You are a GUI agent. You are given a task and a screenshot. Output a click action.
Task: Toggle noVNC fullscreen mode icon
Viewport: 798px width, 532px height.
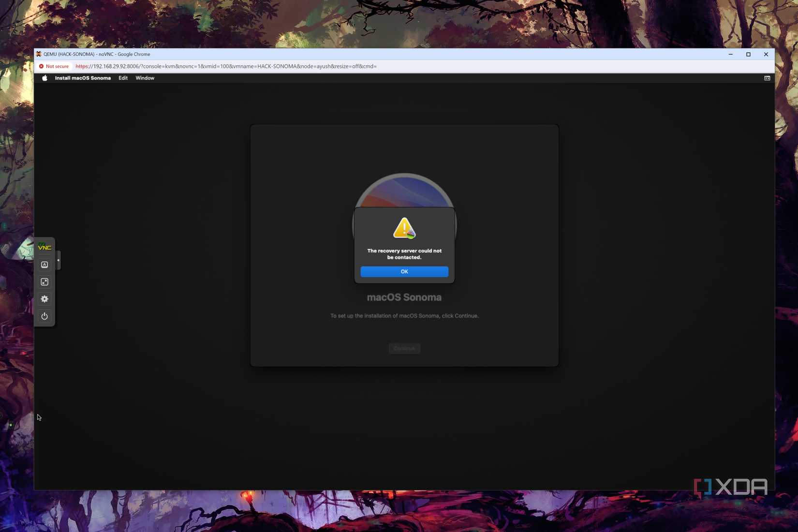click(44, 281)
